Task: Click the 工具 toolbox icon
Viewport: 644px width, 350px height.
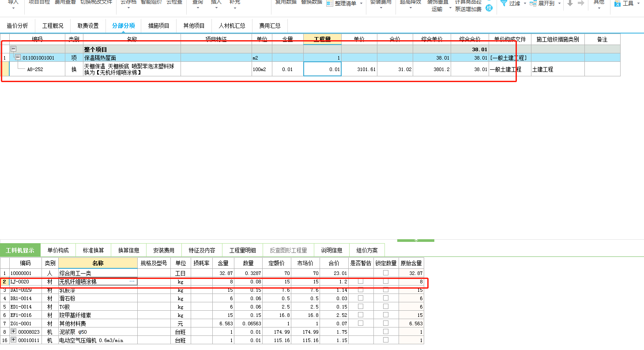Action: pyautogui.click(x=618, y=3)
